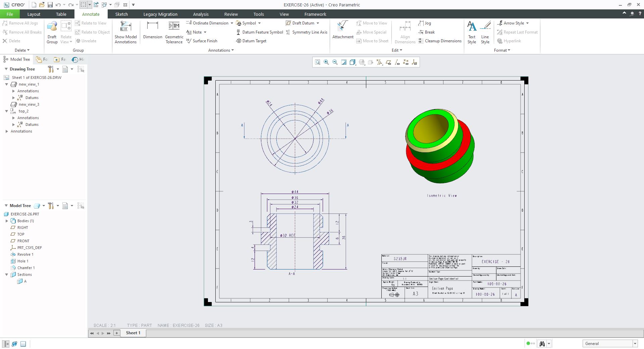Select Chamfer 1 feature in Model Tree
Viewport: 644px width, 349px height.
[x=26, y=268]
